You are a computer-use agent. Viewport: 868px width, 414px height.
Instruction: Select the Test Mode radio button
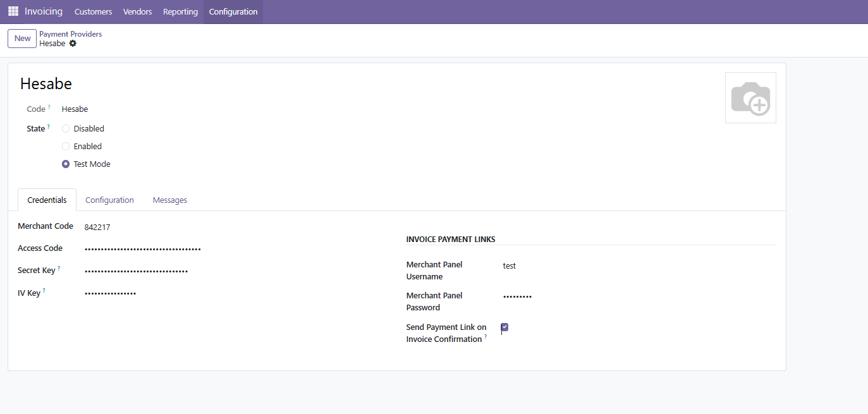[66, 164]
